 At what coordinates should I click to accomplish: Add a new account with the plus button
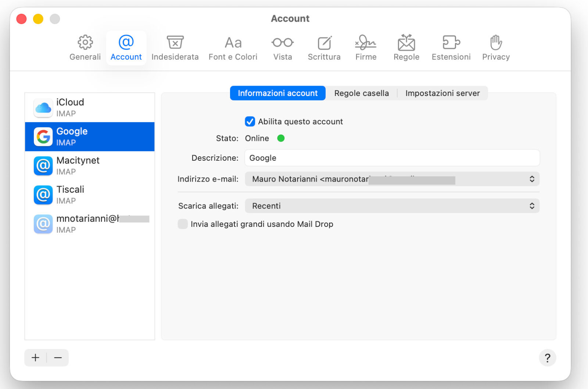click(35, 357)
